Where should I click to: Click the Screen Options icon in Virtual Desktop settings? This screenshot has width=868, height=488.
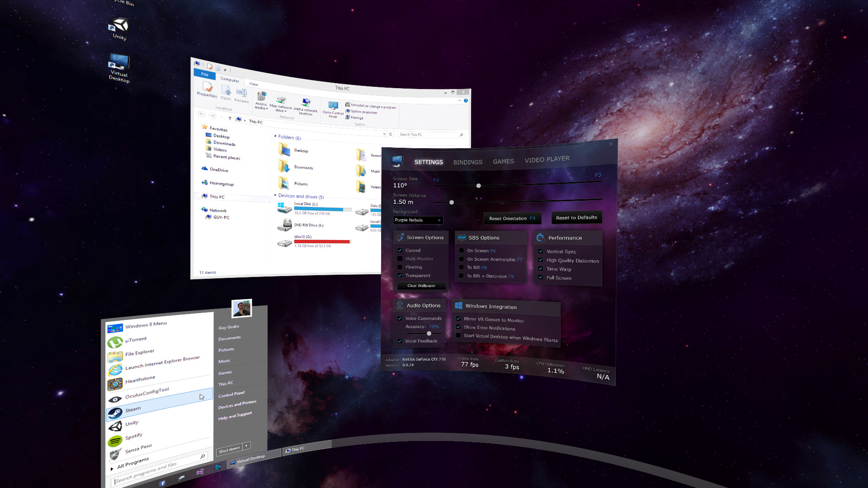pos(400,237)
